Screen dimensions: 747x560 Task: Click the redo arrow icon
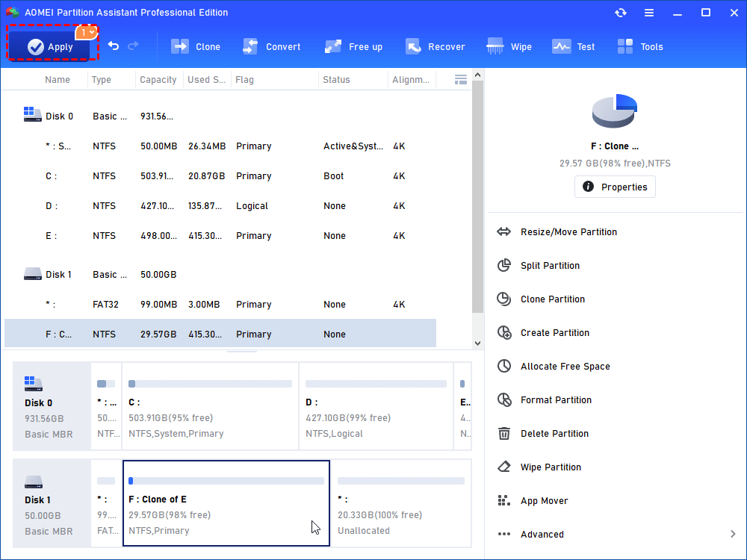[x=134, y=46]
